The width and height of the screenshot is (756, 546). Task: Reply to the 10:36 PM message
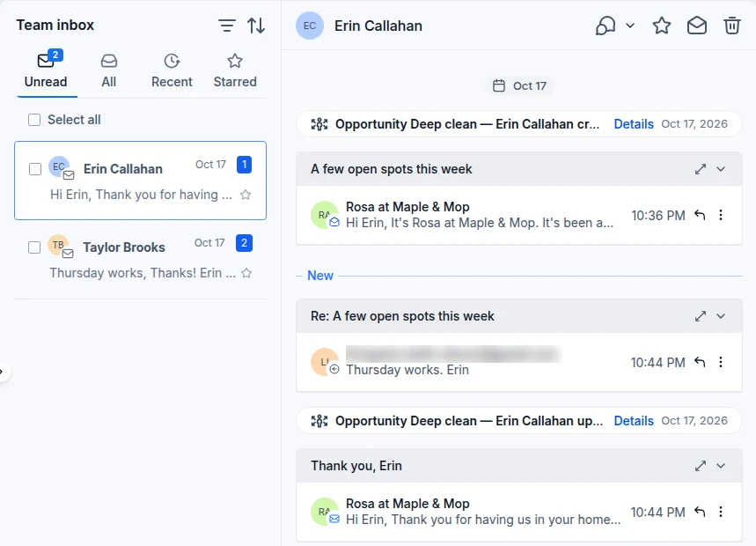tap(700, 215)
